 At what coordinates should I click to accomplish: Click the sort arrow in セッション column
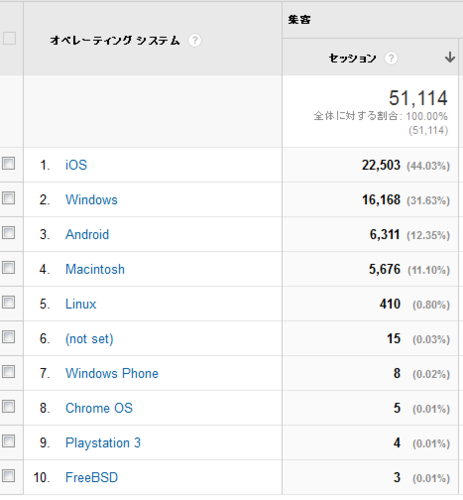pos(450,57)
